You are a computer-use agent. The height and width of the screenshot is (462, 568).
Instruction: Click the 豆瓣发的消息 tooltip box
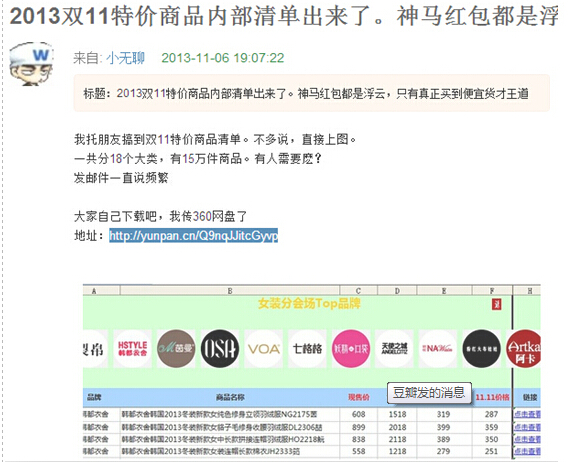click(x=429, y=392)
